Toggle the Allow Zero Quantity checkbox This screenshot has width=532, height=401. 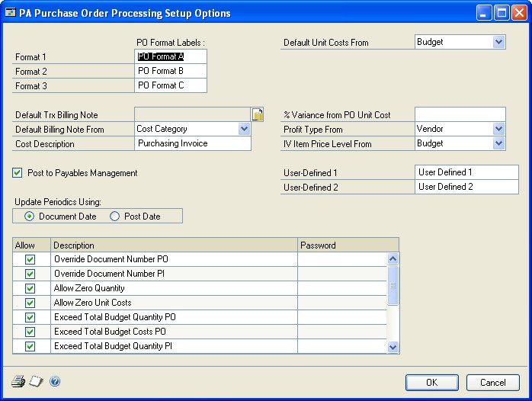30,288
